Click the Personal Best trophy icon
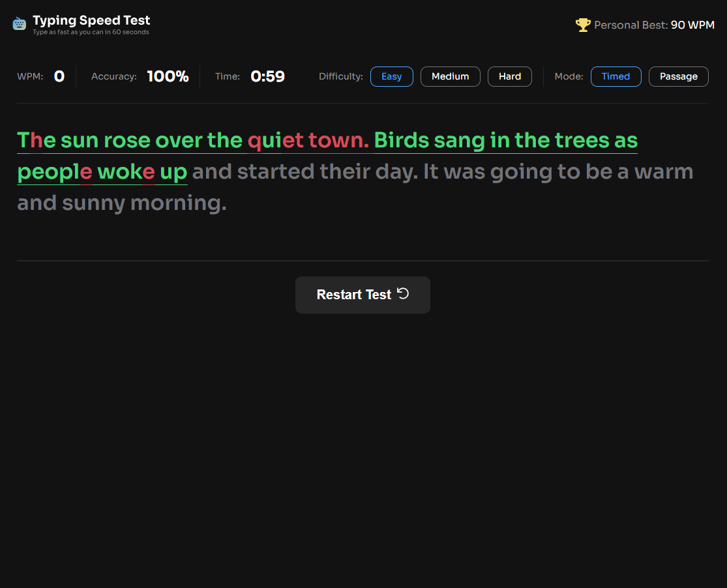727x588 pixels. (x=582, y=25)
